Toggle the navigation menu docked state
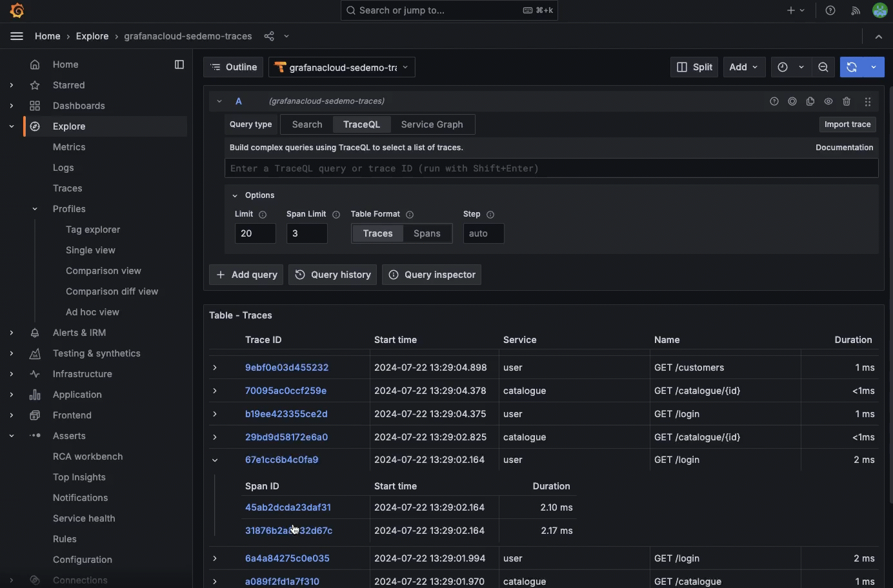The height and width of the screenshot is (588, 893). (179, 64)
